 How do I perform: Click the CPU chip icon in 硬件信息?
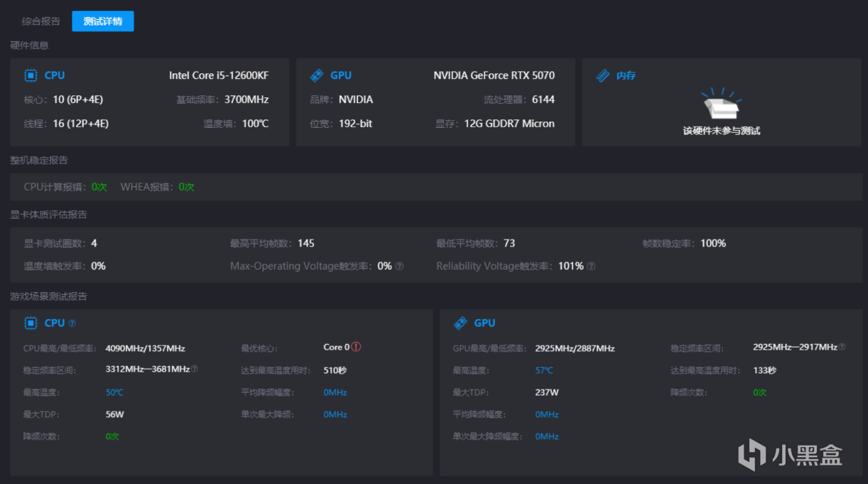click(x=31, y=75)
